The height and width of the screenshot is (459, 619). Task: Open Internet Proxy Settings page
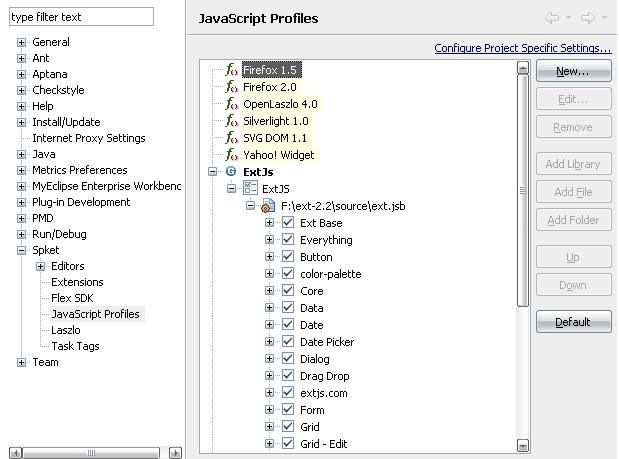(89, 138)
